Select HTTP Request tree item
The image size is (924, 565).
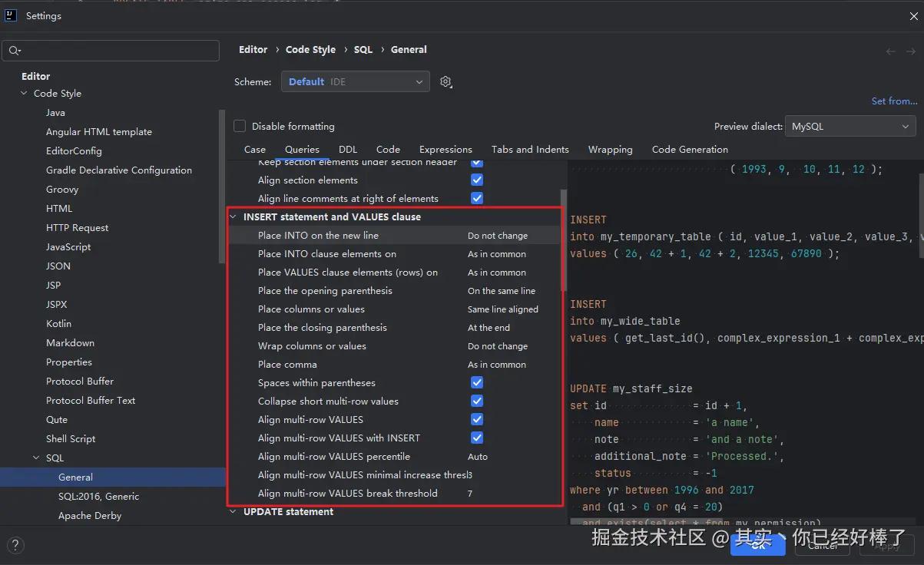pyautogui.click(x=77, y=228)
